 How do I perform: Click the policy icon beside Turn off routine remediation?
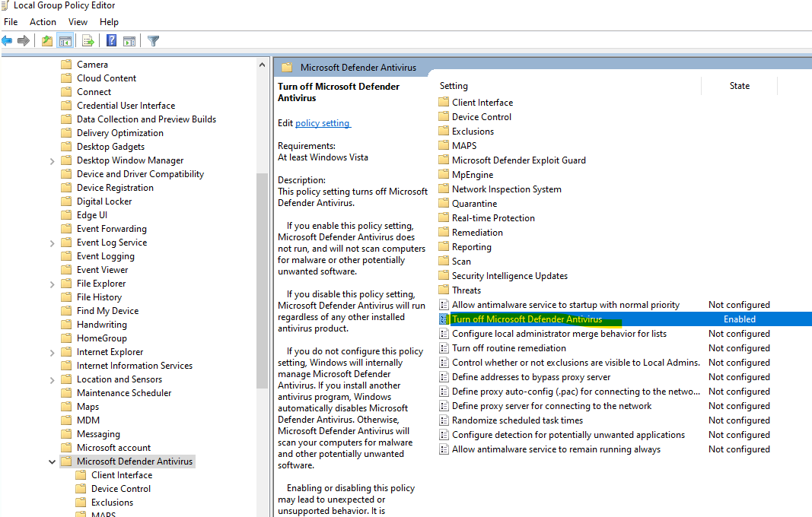pyautogui.click(x=444, y=348)
